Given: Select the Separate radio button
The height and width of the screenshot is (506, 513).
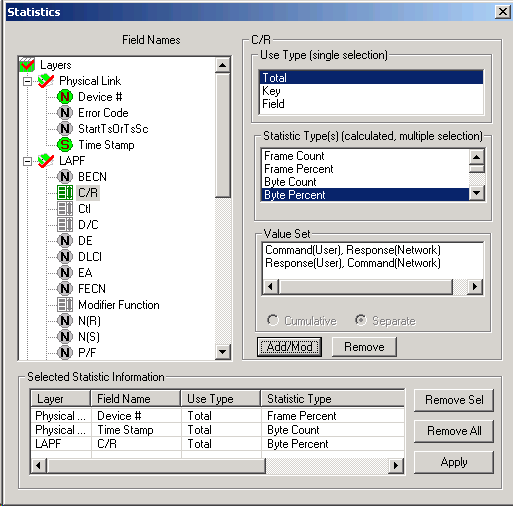Looking at the screenshot, I should (360, 320).
